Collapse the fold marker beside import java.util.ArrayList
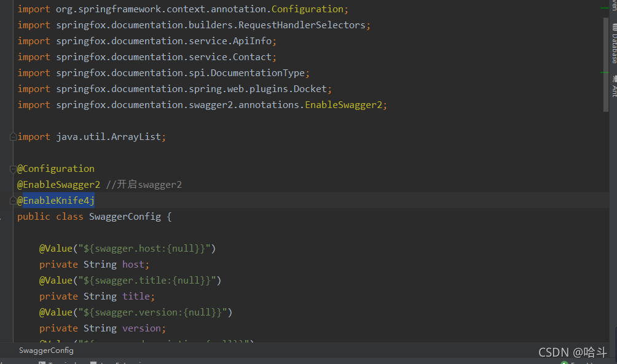This screenshot has height=364, width=617. [x=13, y=137]
